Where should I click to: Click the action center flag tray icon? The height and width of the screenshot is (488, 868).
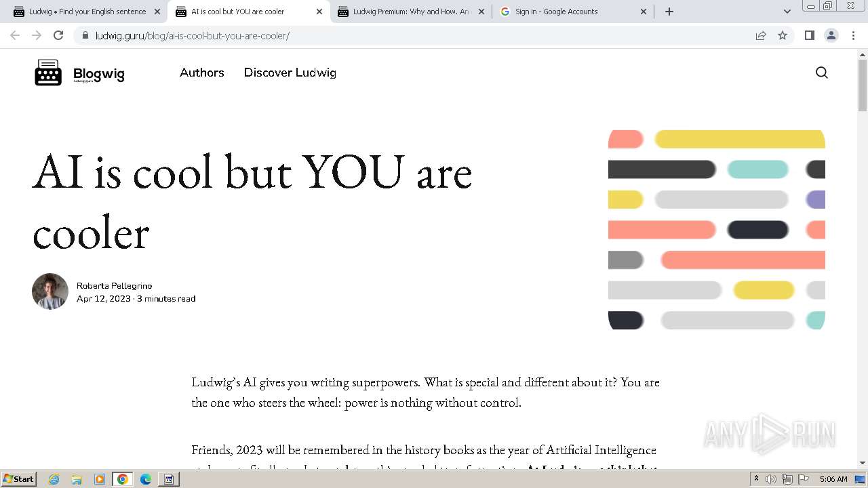click(804, 479)
